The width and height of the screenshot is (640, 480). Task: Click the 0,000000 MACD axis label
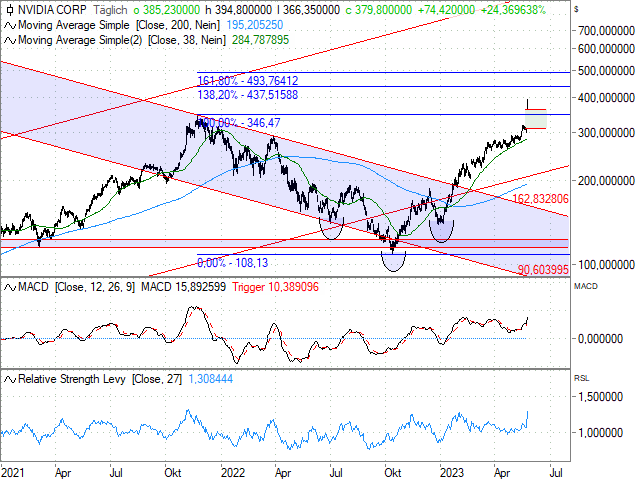point(600,339)
